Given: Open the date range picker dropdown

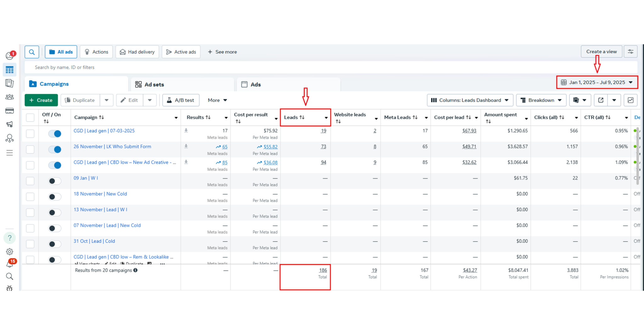Looking at the screenshot, I should pos(597,82).
